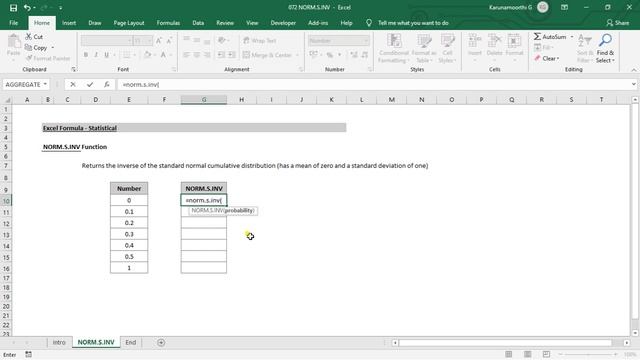
Task: Open the Number format dropdown
Action: tap(365, 41)
